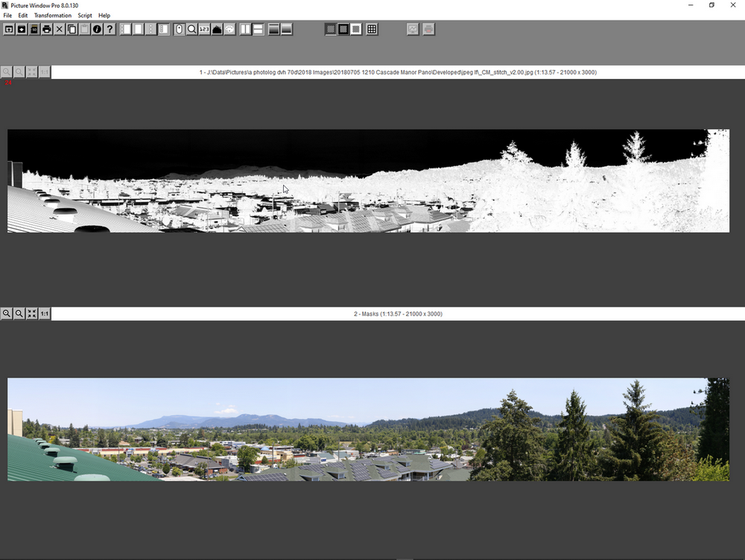Click the color palette icon
Viewport: 745px width, 560px height.
229,29
